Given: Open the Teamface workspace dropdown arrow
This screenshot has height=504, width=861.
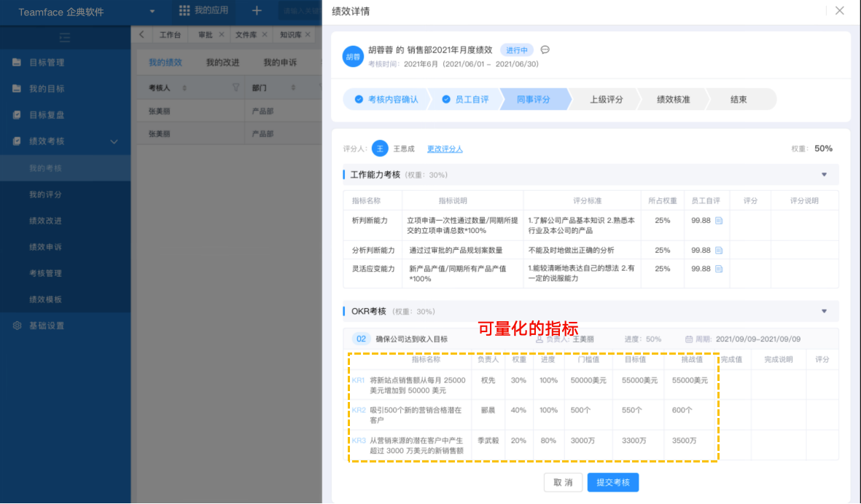Looking at the screenshot, I should click(x=152, y=12).
